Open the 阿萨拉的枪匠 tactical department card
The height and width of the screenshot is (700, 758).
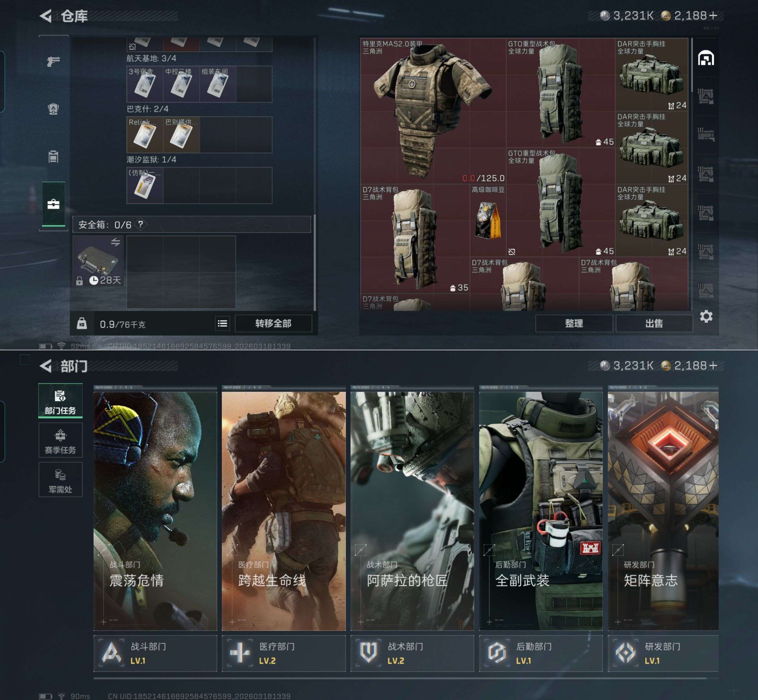click(412, 511)
